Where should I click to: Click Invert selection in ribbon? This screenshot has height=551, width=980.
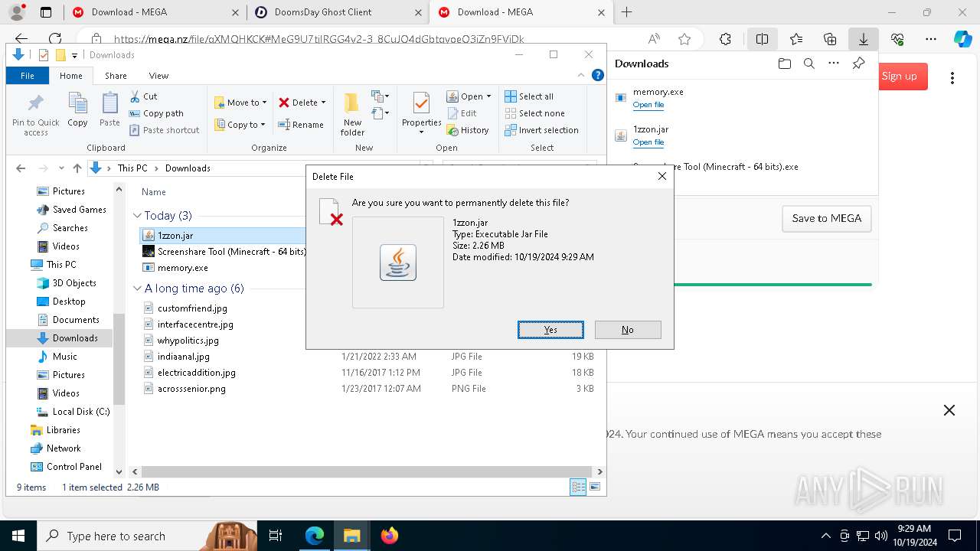tap(541, 130)
